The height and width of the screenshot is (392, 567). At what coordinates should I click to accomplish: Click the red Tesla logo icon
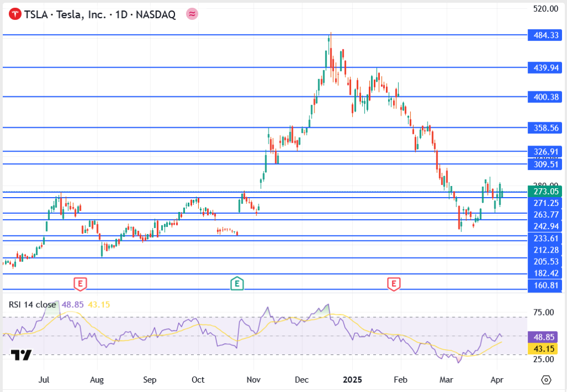[x=15, y=14]
